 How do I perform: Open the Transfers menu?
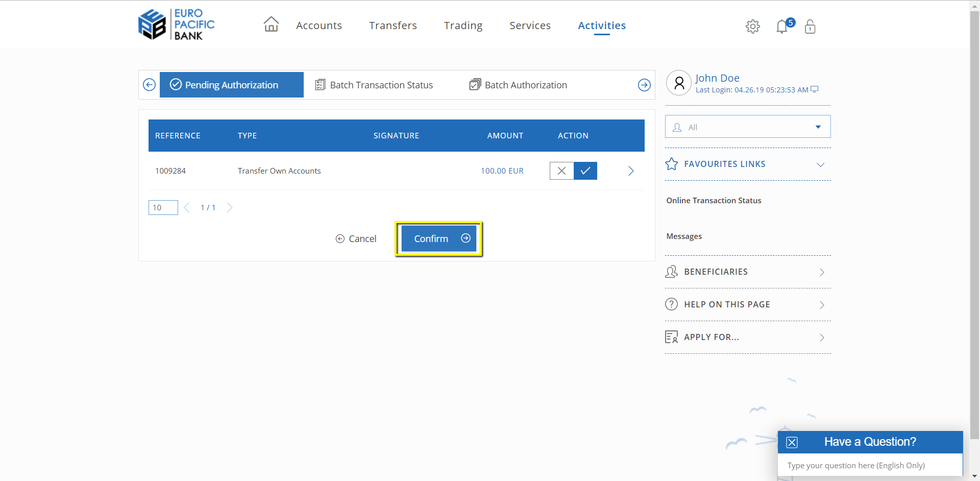393,26
